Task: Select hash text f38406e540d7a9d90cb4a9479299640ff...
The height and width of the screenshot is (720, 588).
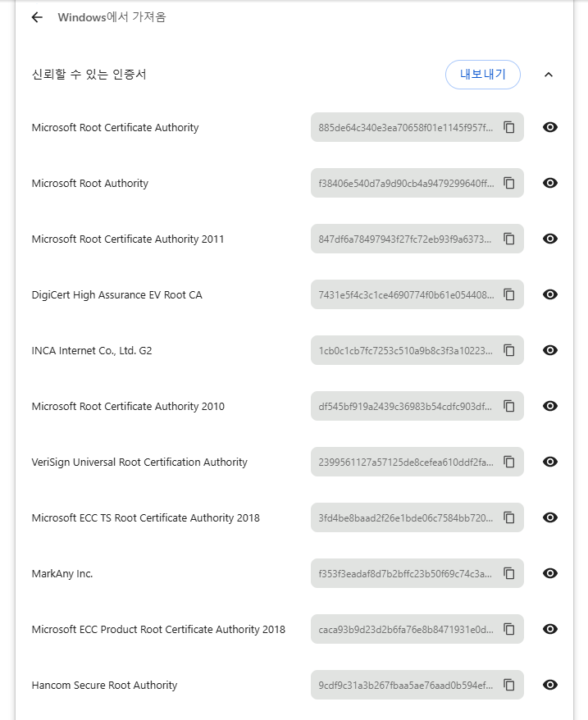Action: click(x=406, y=183)
